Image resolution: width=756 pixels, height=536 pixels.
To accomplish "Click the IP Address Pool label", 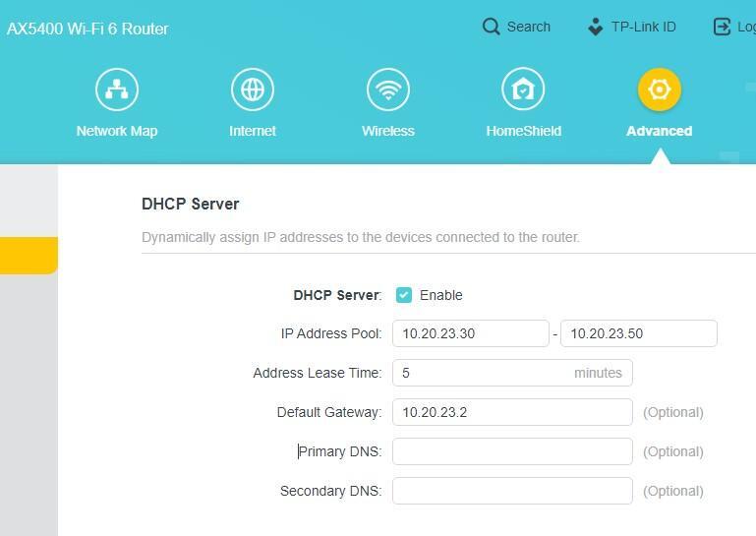I will pyautogui.click(x=331, y=333).
